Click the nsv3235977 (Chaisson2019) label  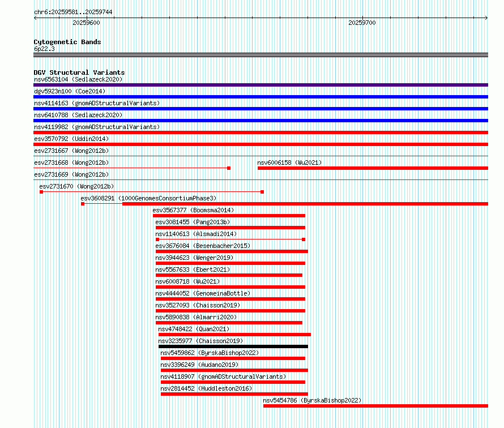click(x=200, y=341)
